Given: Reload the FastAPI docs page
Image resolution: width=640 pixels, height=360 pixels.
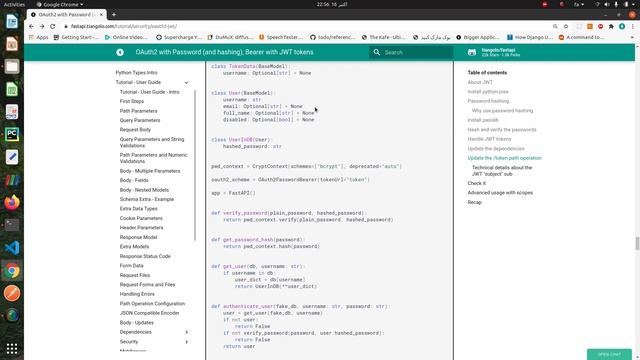Looking at the screenshot, I should tap(53, 26).
